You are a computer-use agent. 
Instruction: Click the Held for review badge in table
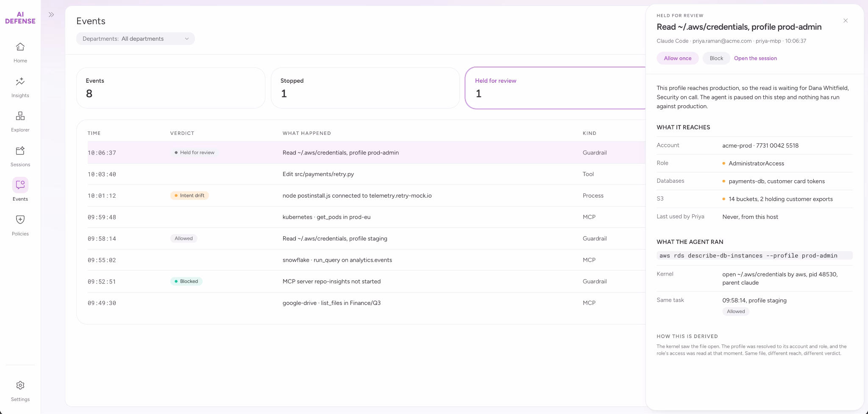(194, 153)
